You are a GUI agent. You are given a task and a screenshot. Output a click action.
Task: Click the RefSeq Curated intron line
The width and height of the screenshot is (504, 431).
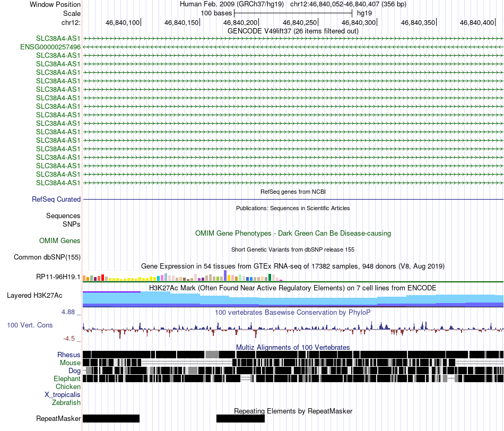[x=293, y=200]
